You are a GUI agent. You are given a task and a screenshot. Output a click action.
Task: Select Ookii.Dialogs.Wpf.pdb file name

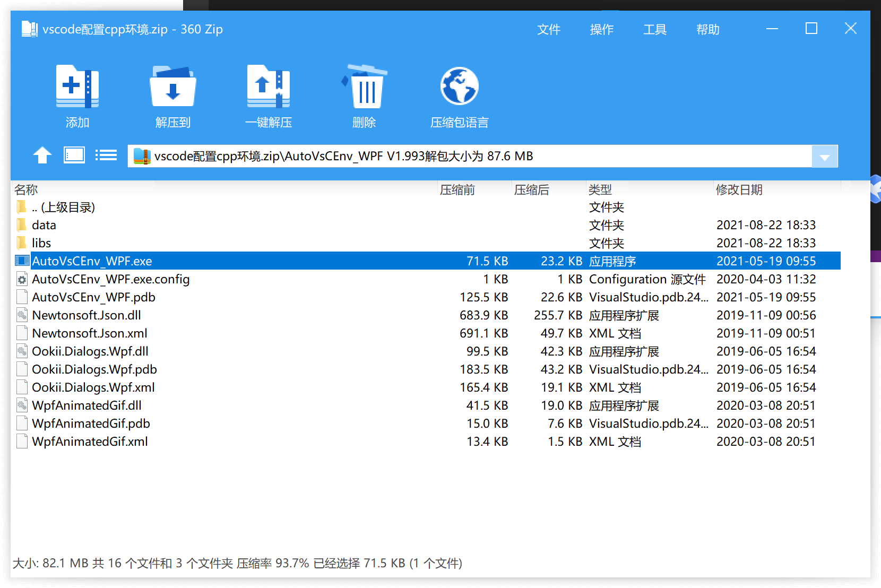click(x=94, y=369)
